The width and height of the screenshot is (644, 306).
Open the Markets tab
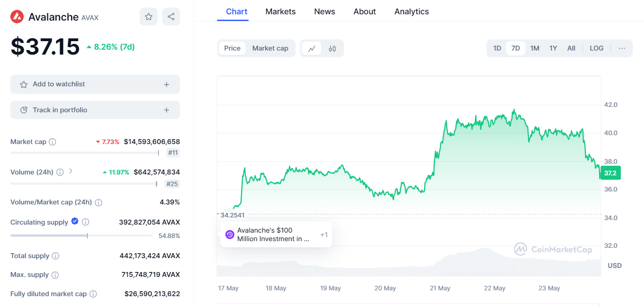[281, 12]
